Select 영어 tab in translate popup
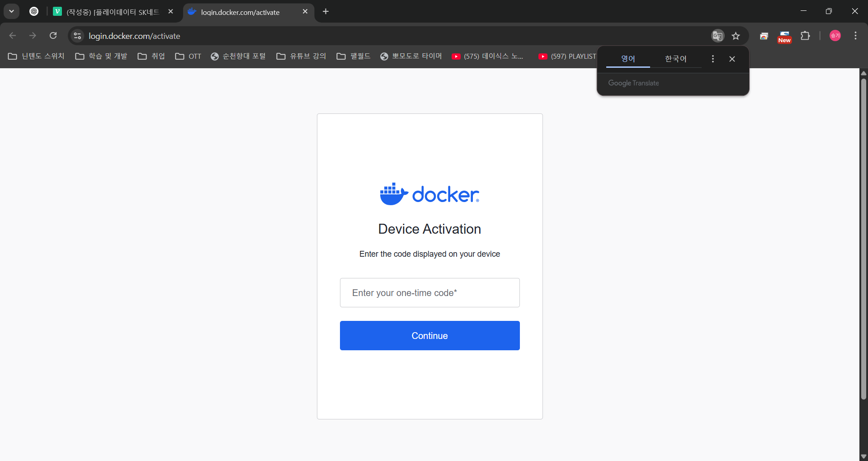This screenshot has width=868, height=461. click(628, 59)
